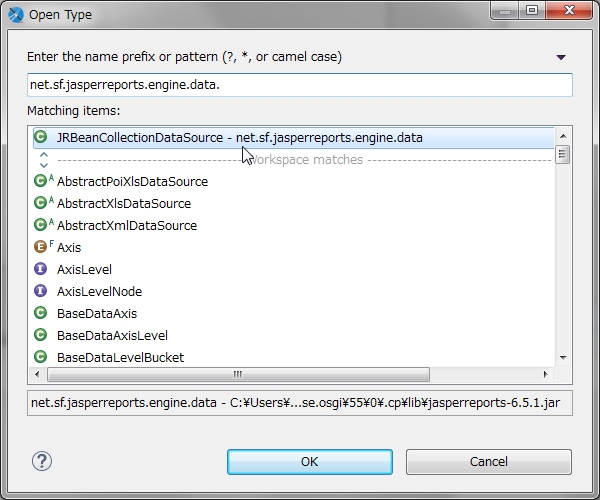Click the name pattern input field
The height and width of the screenshot is (500, 600).
pyautogui.click(x=300, y=85)
